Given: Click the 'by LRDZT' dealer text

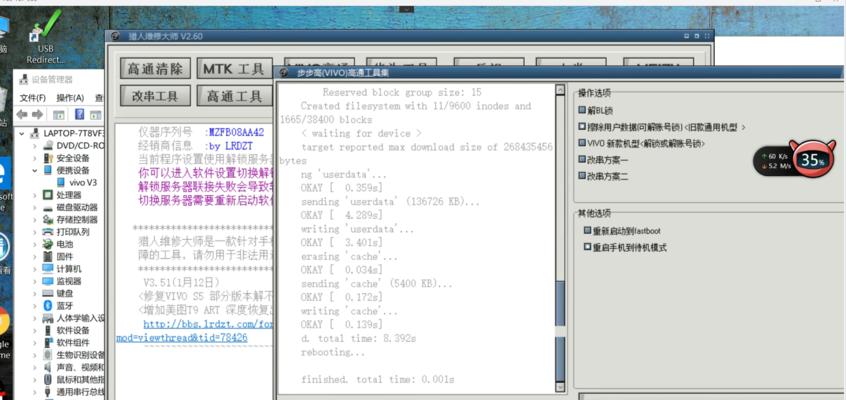Looking at the screenshot, I should click(230, 146).
